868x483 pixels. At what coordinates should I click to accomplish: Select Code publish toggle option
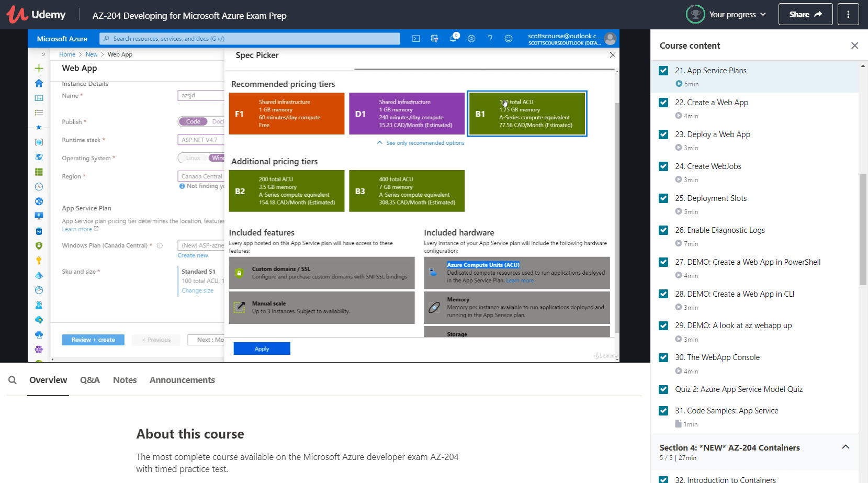point(193,121)
